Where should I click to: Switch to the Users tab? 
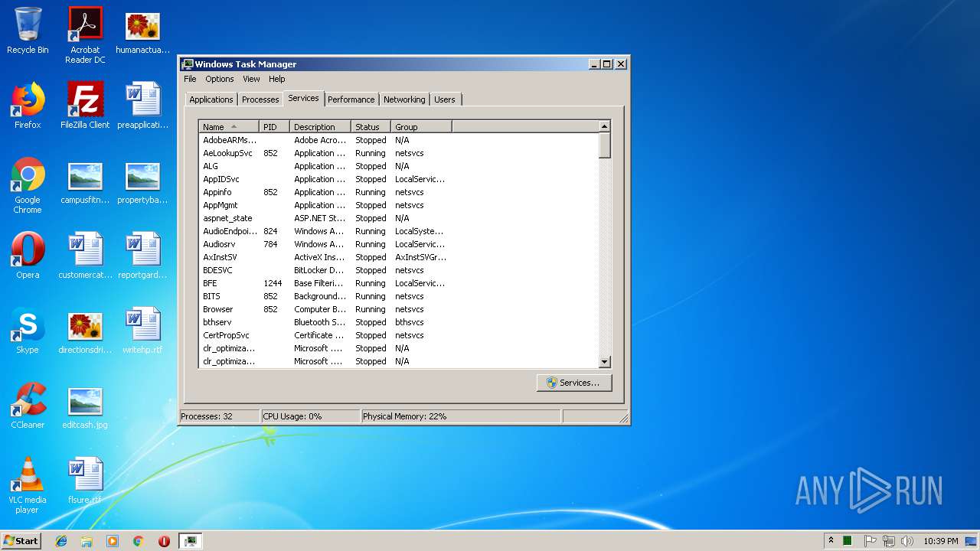click(x=445, y=99)
